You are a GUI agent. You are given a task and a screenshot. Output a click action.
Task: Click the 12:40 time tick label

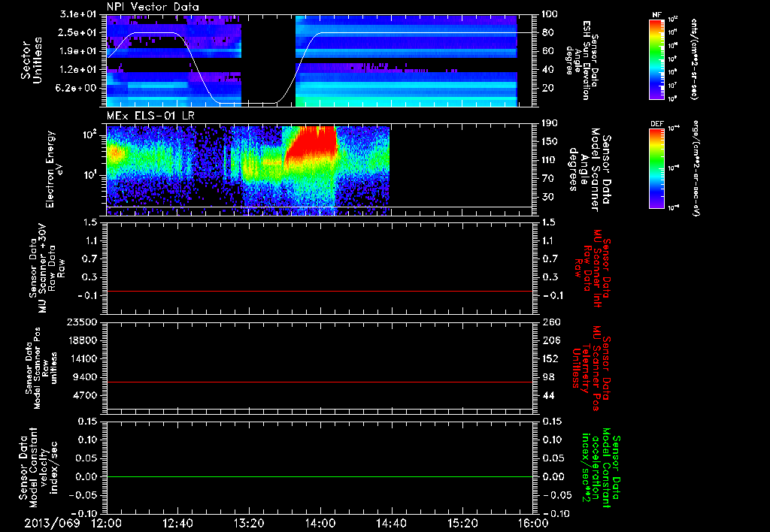pos(177,523)
